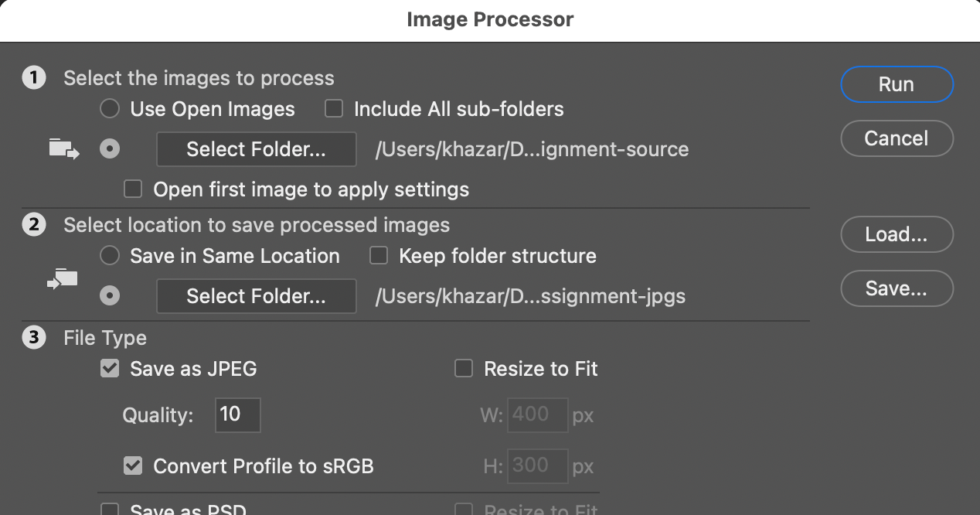
Task: Click the JPEG Quality input field
Action: (x=238, y=414)
